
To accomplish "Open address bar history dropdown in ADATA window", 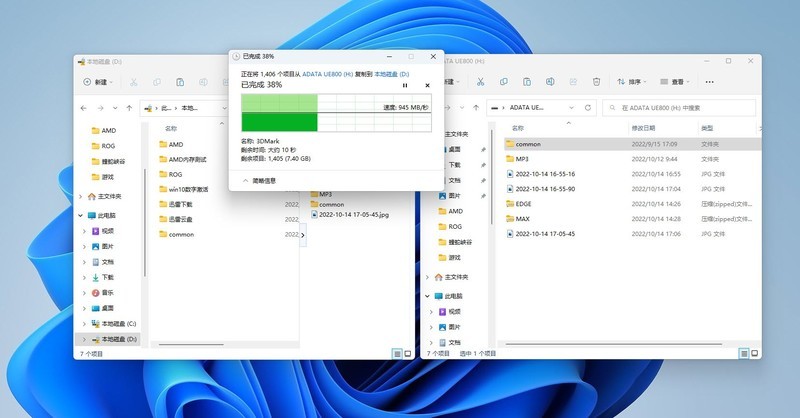I will pyautogui.click(x=571, y=108).
